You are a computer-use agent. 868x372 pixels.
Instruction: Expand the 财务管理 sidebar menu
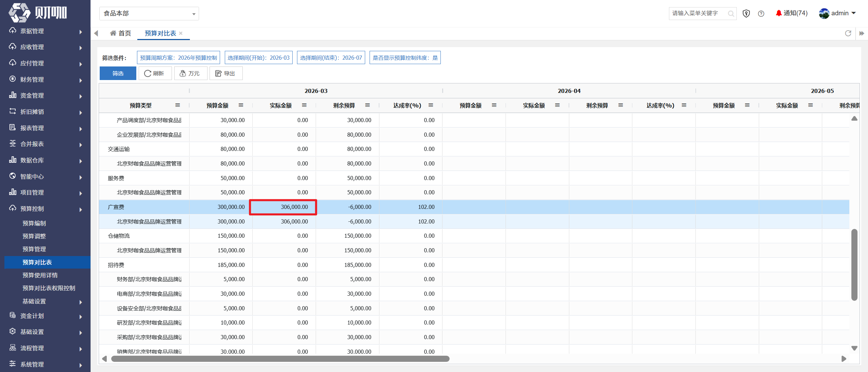[45, 79]
